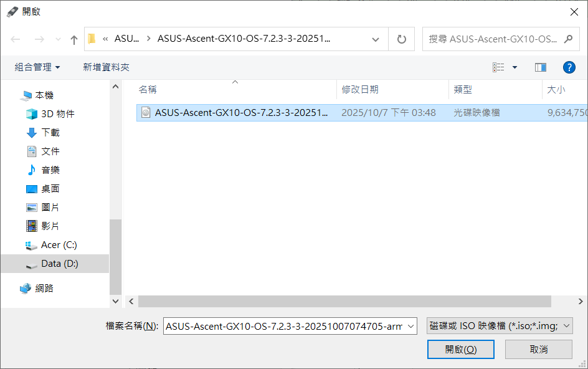Toggle the preview pane icon
Viewport: 588px width, 369px height.
540,67
